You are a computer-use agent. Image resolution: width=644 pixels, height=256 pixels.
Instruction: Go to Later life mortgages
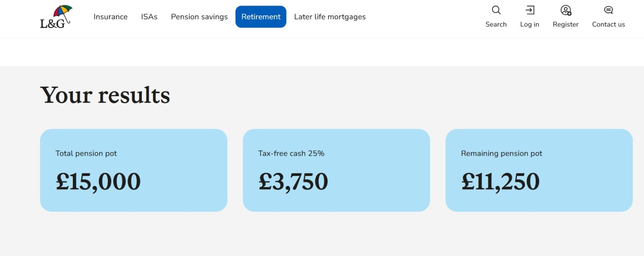[x=330, y=17]
